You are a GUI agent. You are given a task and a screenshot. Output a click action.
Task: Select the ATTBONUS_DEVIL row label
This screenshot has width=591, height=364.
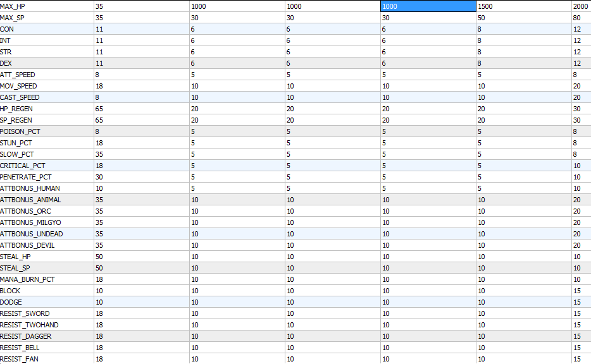point(27,245)
